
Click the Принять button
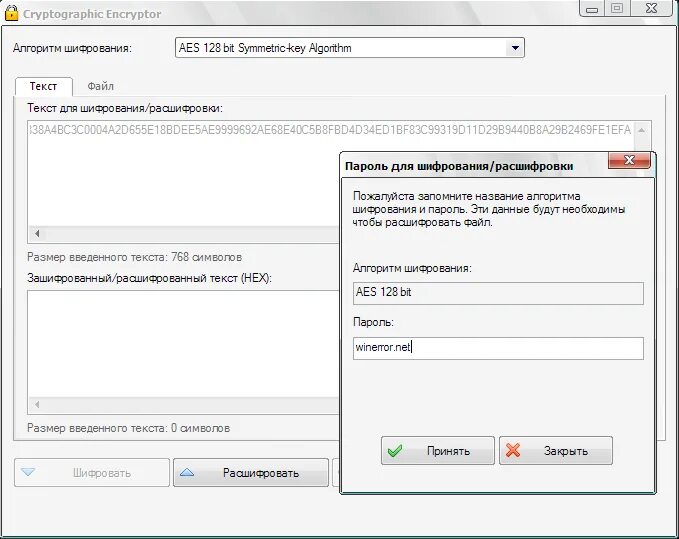pyautogui.click(x=438, y=451)
